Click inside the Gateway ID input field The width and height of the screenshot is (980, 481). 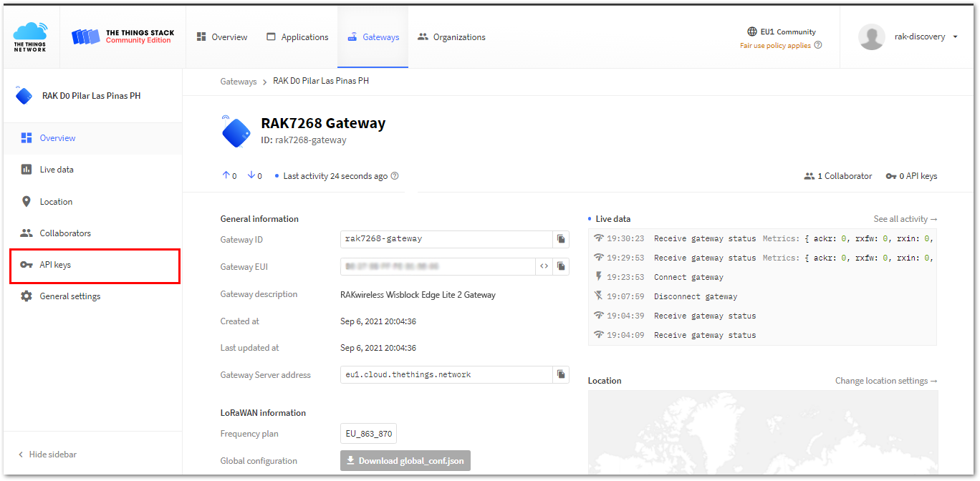point(444,238)
